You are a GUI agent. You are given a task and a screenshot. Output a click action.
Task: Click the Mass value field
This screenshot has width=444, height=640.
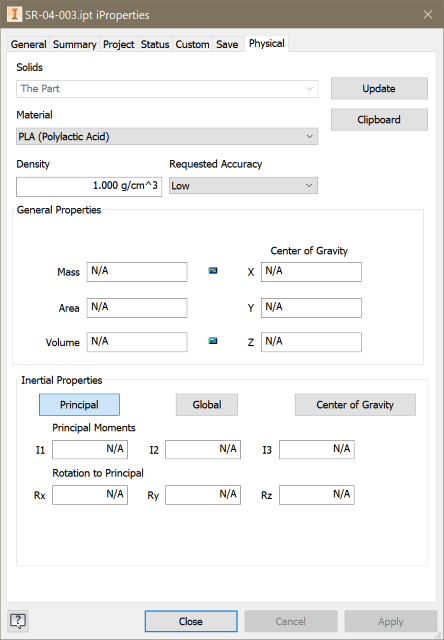pyautogui.click(x=137, y=272)
